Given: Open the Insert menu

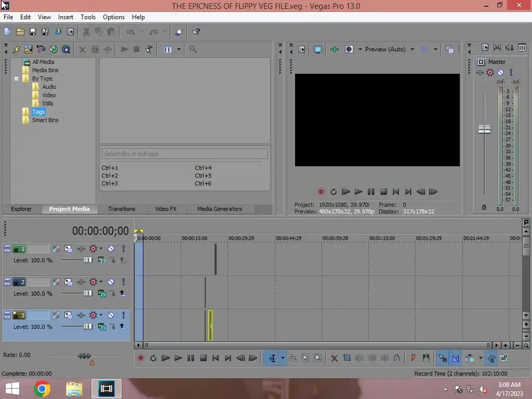Looking at the screenshot, I should (x=65, y=17).
